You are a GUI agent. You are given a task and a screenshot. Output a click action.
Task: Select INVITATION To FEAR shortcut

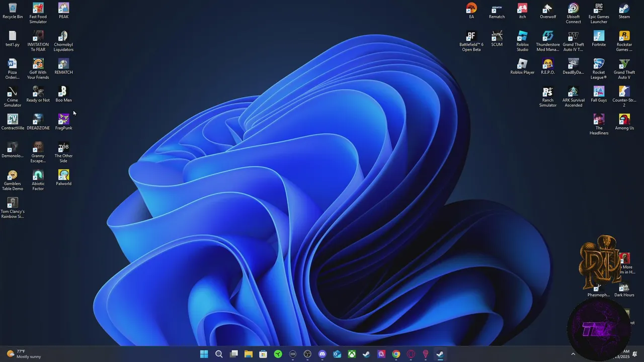38,41
